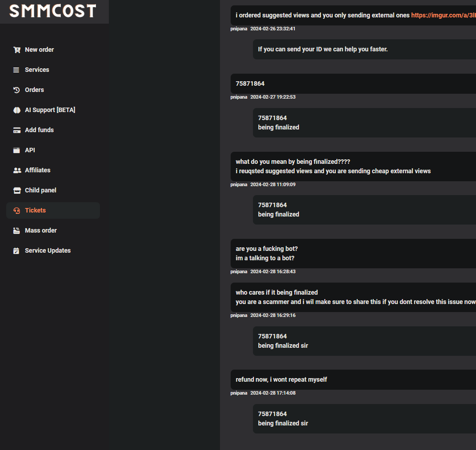Click the Mass order icon
476x450 pixels.
[x=17, y=231]
